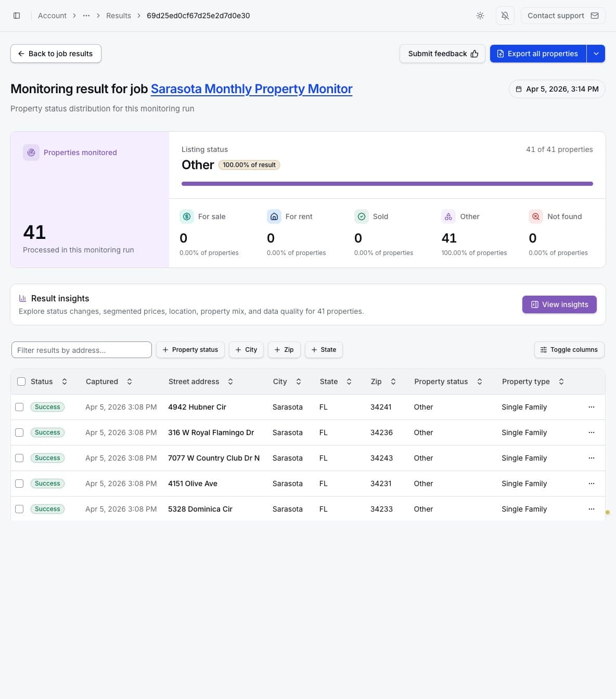Focus the Filter results by address field

click(82, 350)
